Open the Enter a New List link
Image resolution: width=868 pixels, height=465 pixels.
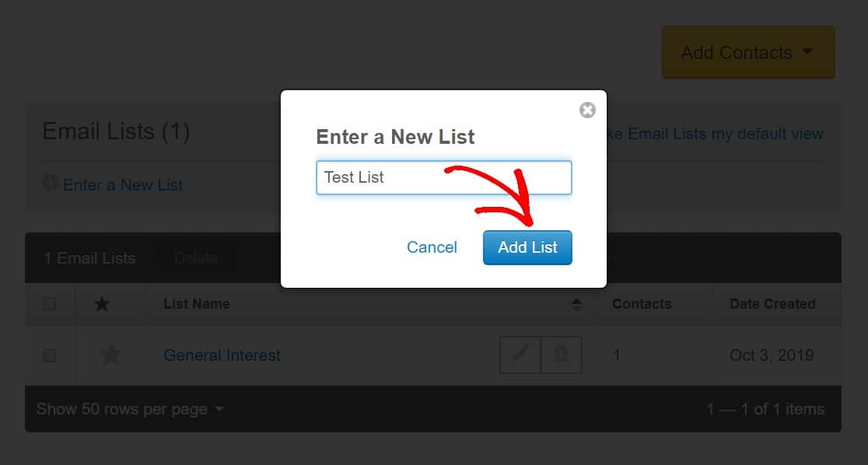click(x=123, y=185)
